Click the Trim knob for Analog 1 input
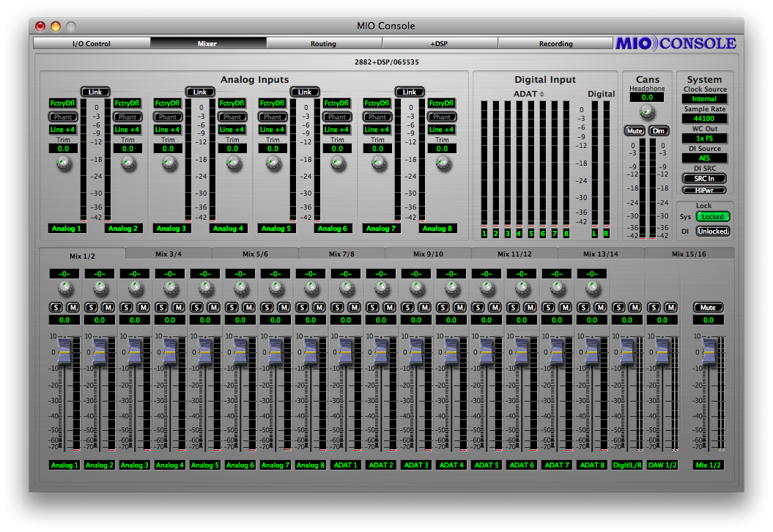This screenshot has height=532, width=773. (x=64, y=162)
